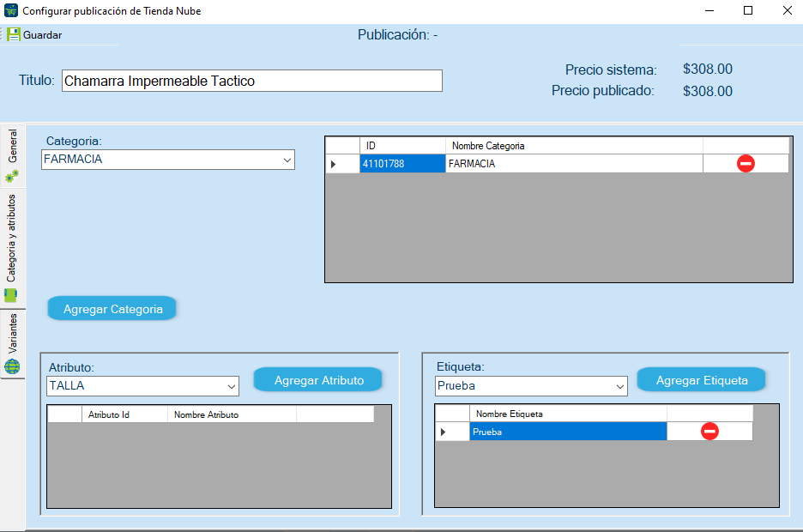Maximize the Configurar publicación window
This screenshot has height=532, width=803.
[748, 11]
